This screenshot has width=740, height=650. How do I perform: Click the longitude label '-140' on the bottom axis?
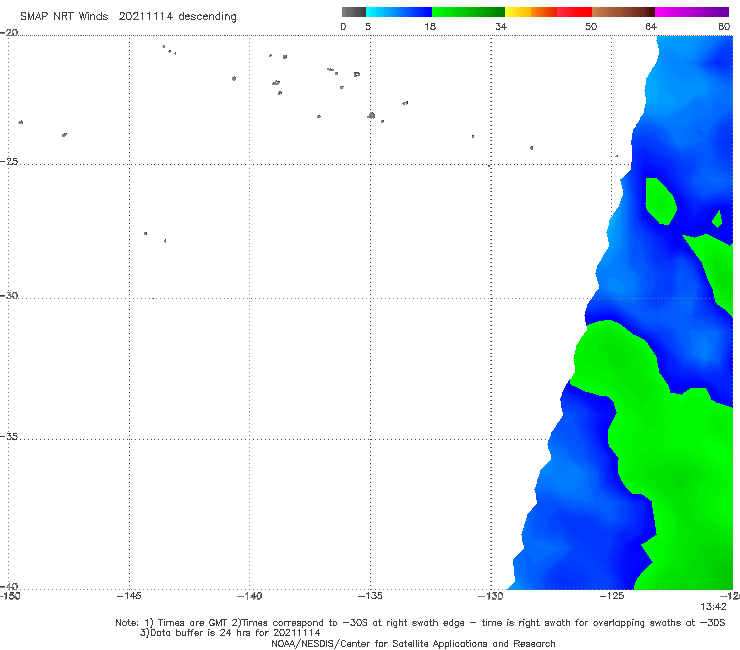(x=249, y=596)
